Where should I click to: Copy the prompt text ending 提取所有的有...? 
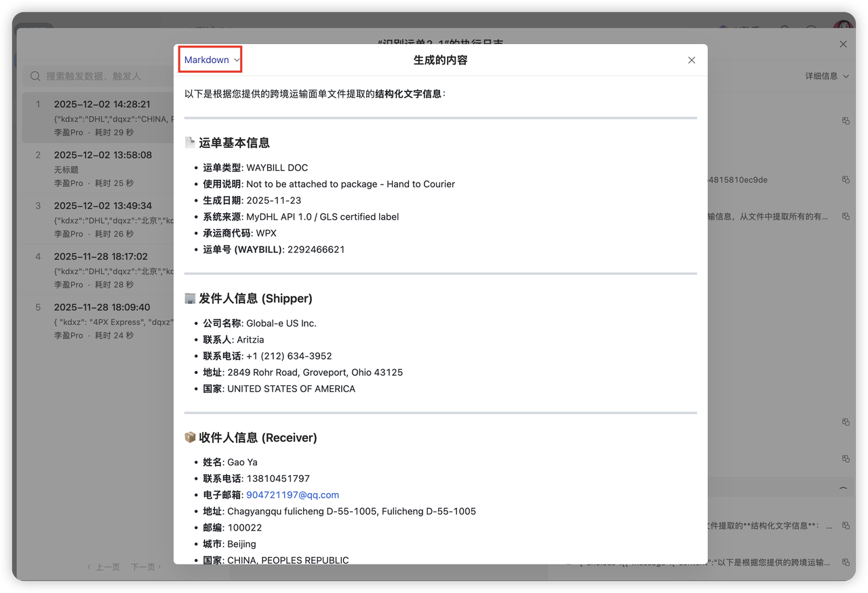pyautogui.click(x=846, y=216)
